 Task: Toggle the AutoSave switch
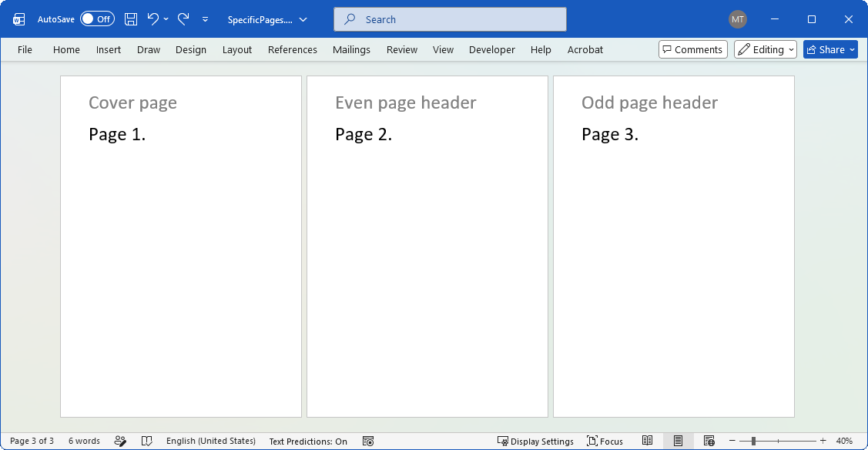point(97,19)
